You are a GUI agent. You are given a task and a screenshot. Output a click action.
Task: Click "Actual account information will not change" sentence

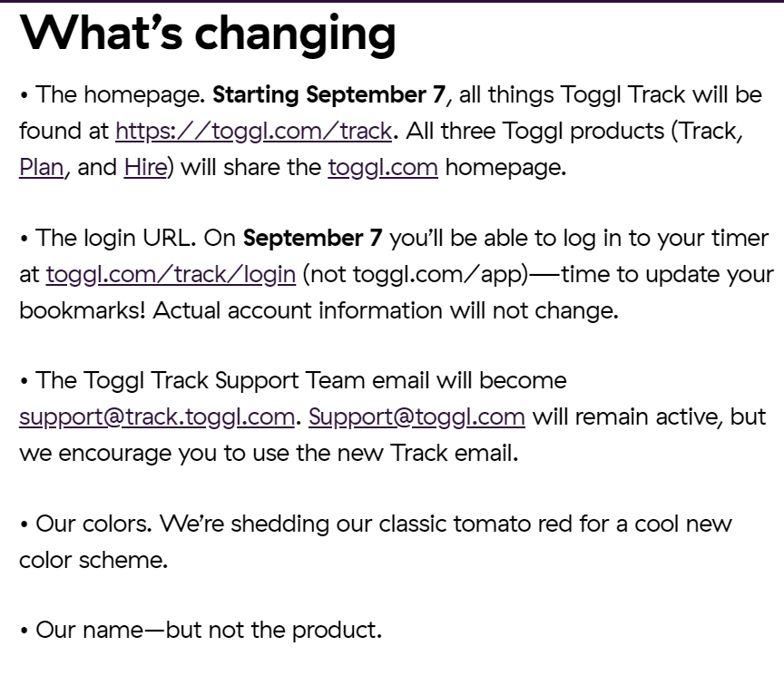pos(386,310)
